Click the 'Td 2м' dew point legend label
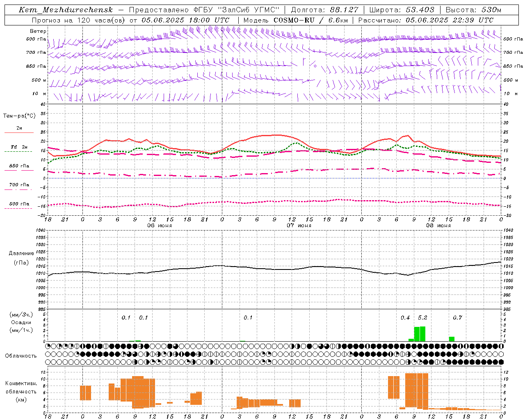The width and height of the screenshot is (525, 420). click(19, 147)
